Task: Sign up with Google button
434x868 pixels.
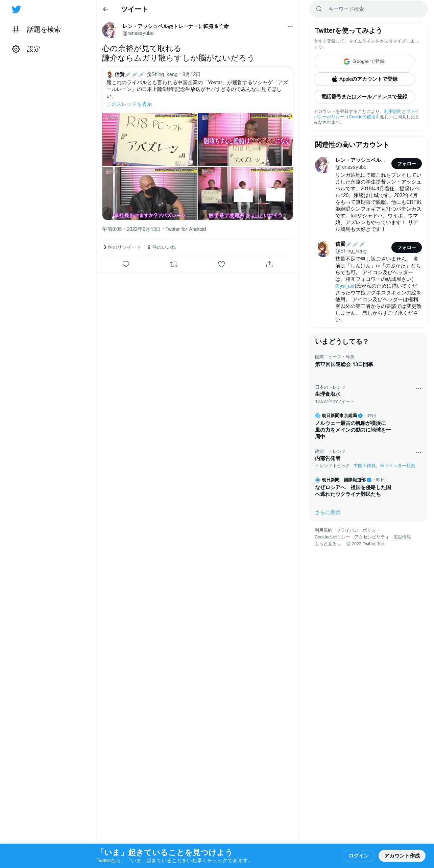Action: click(364, 62)
